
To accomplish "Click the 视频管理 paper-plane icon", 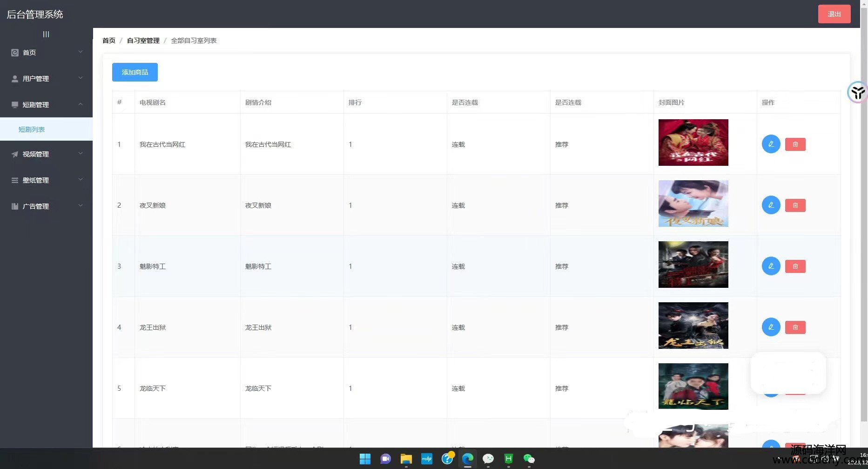I will [x=15, y=154].
